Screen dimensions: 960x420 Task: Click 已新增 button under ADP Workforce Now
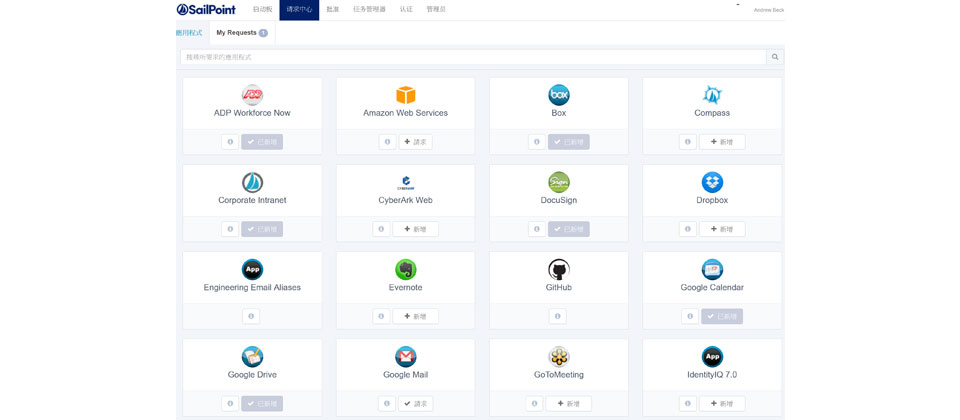point(262,142)
